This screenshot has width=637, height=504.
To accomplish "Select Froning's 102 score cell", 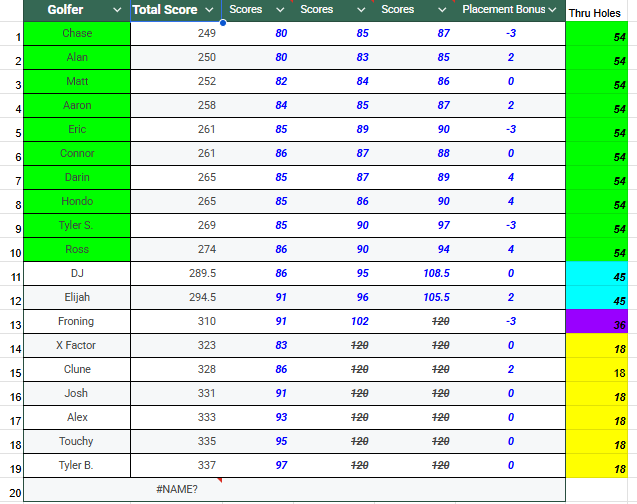I will click(334, 321).
